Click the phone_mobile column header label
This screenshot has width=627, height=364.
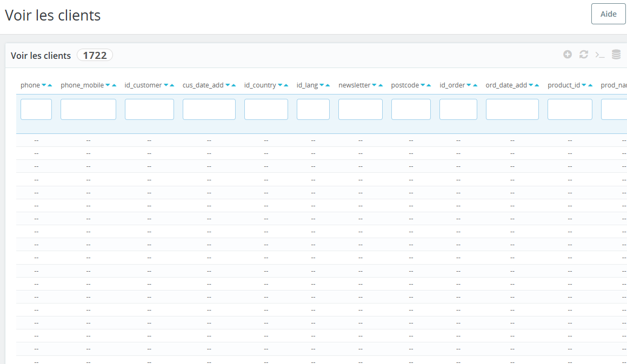click(x=82, y=85)
